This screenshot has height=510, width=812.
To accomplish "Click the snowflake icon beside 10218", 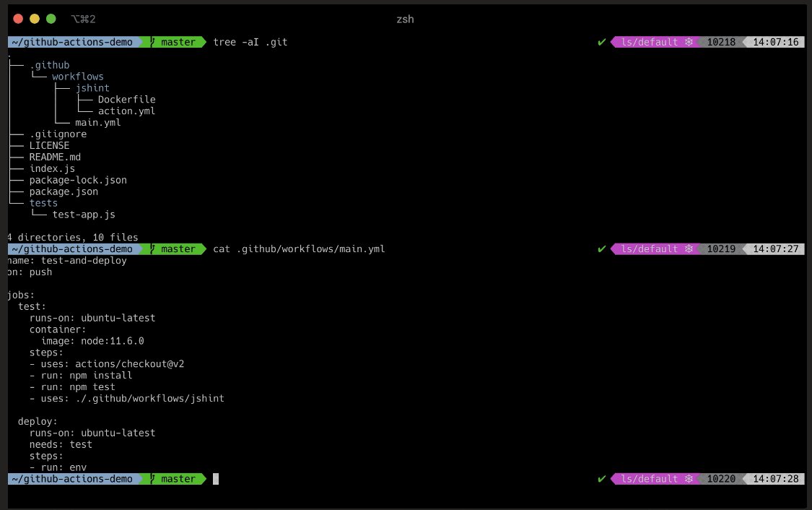I will (689, 42).
